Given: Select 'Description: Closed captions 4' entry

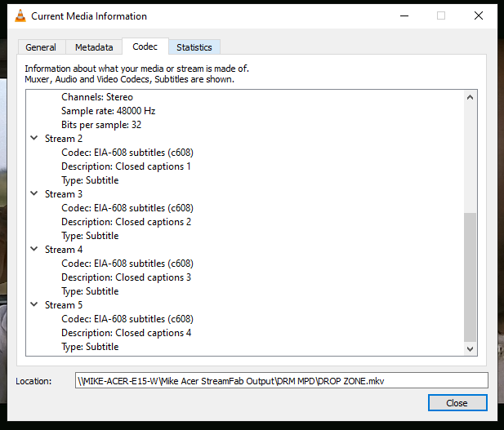Looking at the screenshot, I should pyautogui.click(x=126, y=333).
